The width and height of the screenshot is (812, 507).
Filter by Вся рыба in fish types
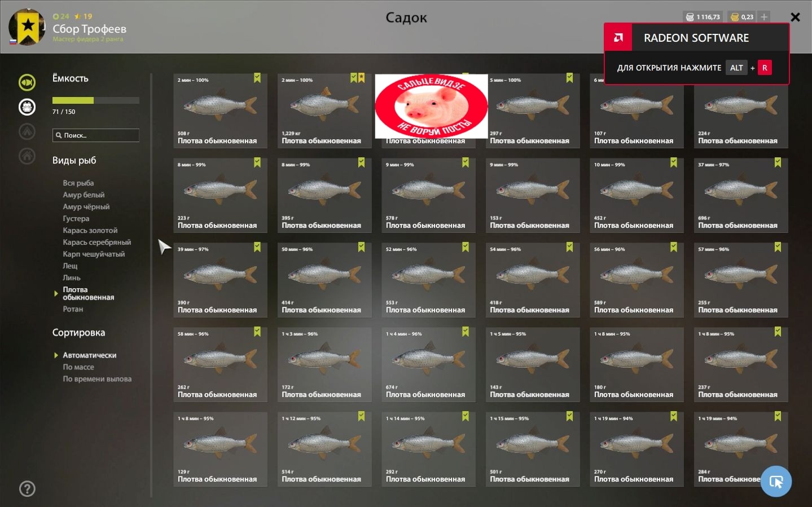coord(78,183)
